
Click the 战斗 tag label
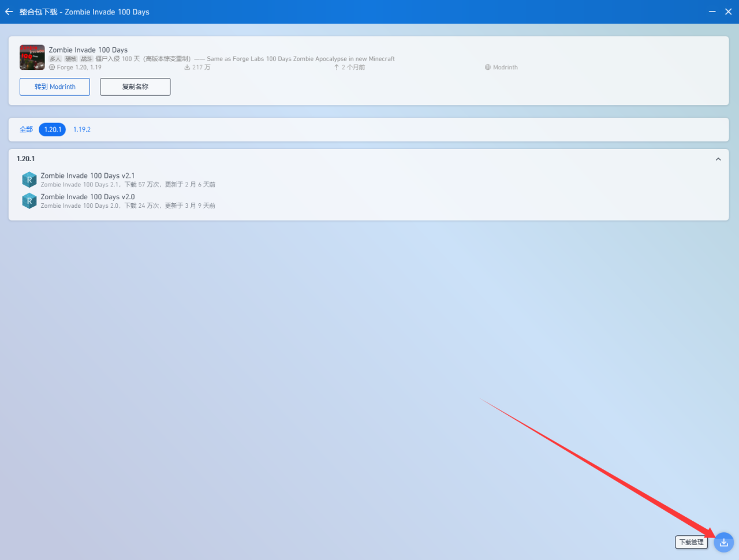click(x=86, y=59)
